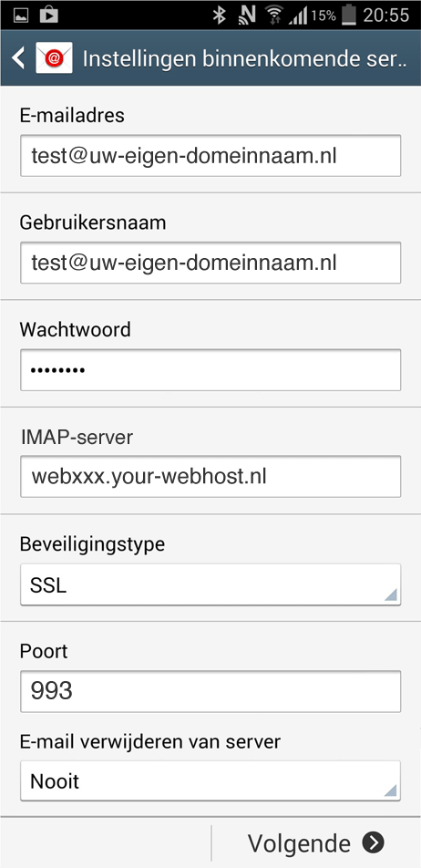Focus the Wachtwoord password field

[x=210, y=370]
